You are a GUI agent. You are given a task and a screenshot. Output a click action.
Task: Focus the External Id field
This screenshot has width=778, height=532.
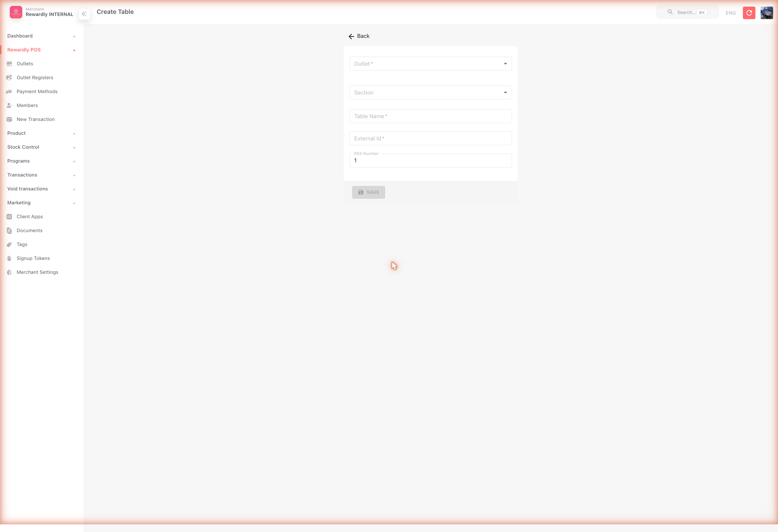(430, 138)
